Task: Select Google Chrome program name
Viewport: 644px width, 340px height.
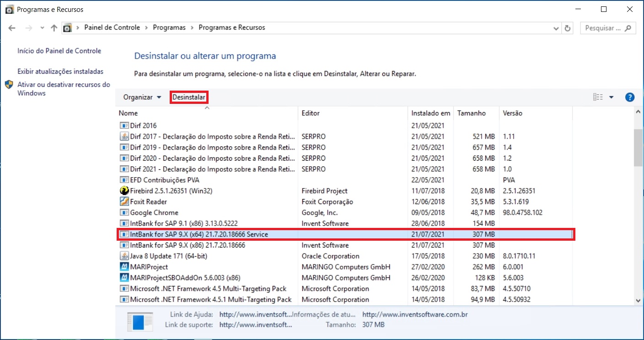Action: tap(154, 213)
